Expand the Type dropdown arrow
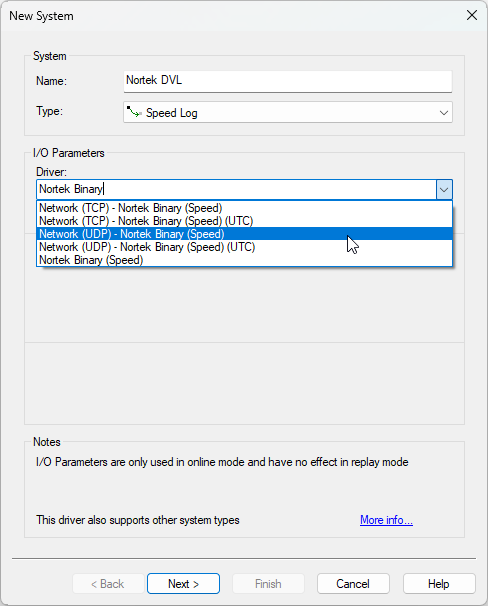The height and width of the screenshot is (606, 488). click(444, 113)
